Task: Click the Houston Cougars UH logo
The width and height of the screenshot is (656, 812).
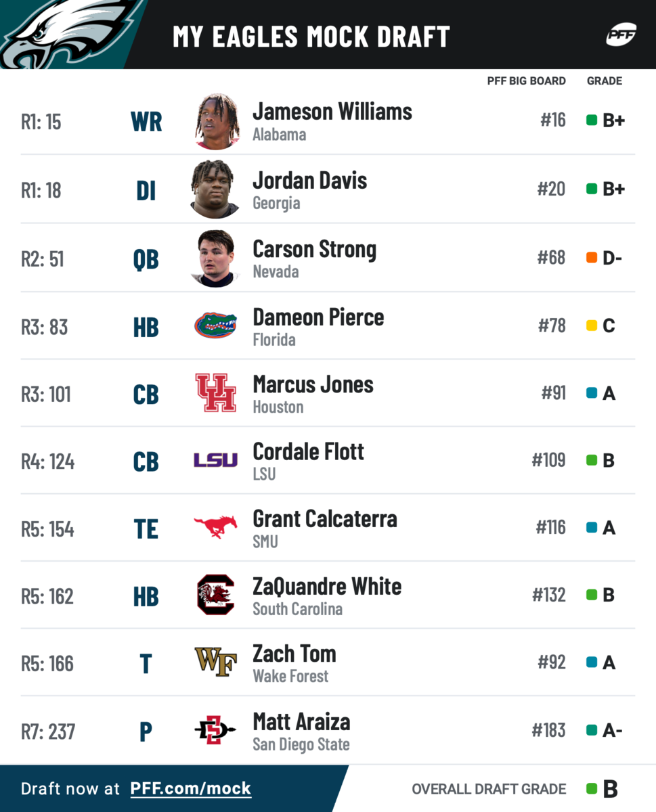Action: 215,393
